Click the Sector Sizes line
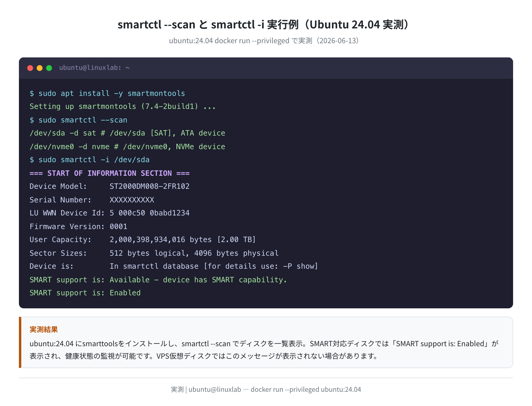 [x=154, y=253]
